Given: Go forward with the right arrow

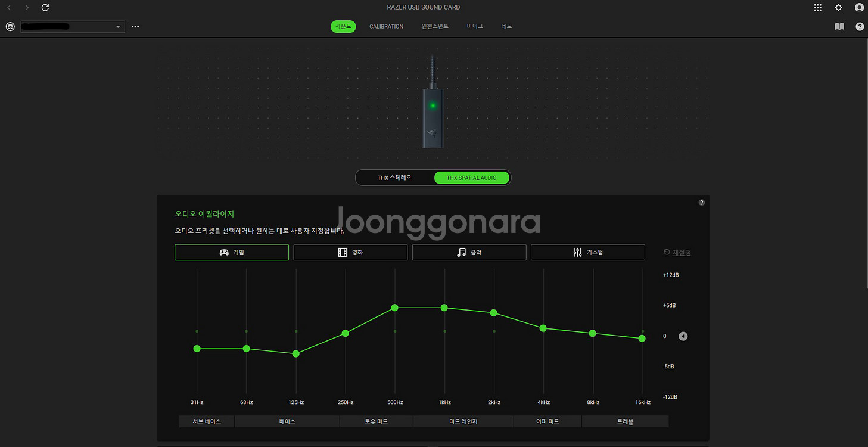Looking at the screenshot, I should 27,8.
